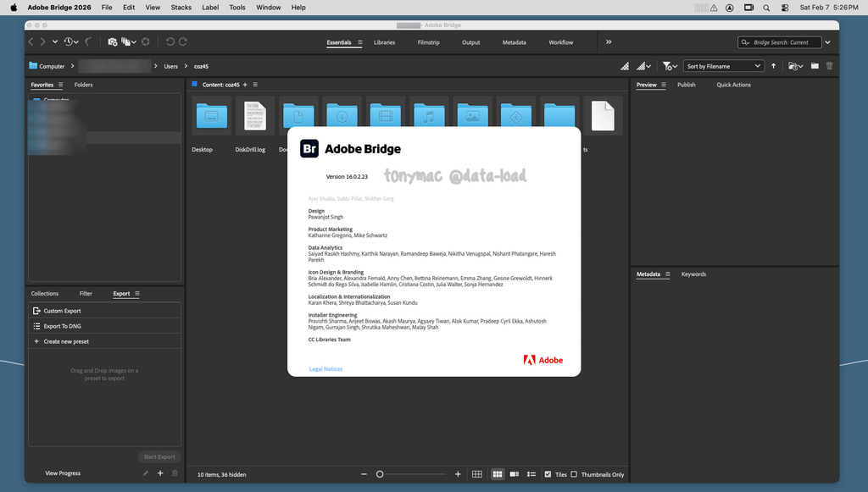The image size is (868, 492).
Task: Open the parent or favorites dropdown arrow
Action: point(55,42)
